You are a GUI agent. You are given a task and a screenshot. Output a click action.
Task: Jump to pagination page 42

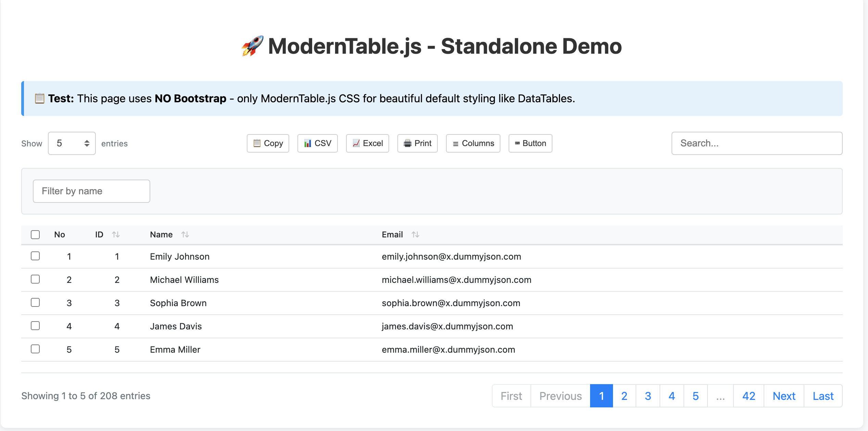[x=749, y=396]
